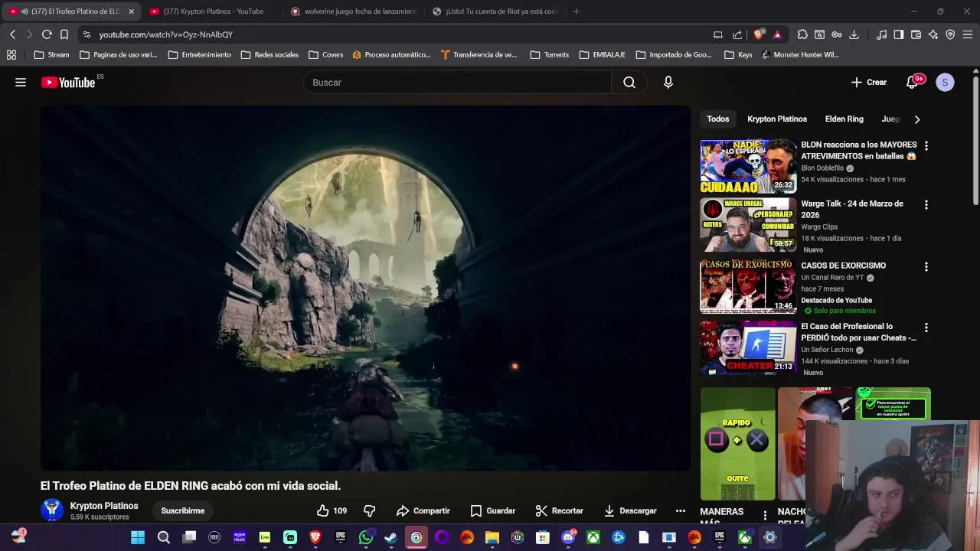Open WhatsApp from the taskbar
This screenshot has height=551, width=980.
366,537
